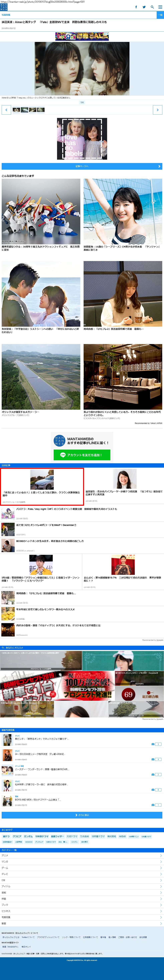Open the 銀座マルディグラ meat article
Screen dimensions: 164x980
point(82,630)
